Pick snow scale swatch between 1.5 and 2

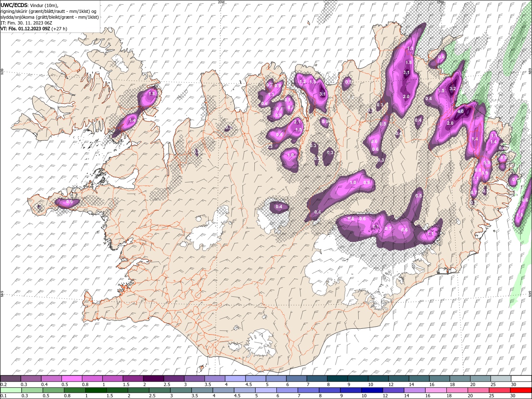(133, 379)
